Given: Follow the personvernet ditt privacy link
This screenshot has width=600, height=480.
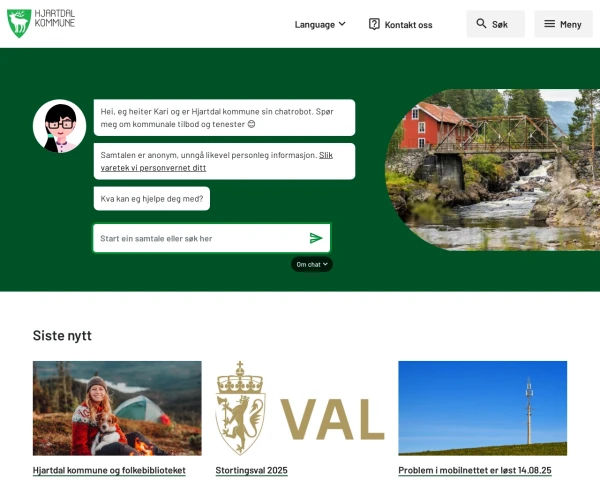Looking at the screenshot, I should pyautogui.click(x=217, y=161).
